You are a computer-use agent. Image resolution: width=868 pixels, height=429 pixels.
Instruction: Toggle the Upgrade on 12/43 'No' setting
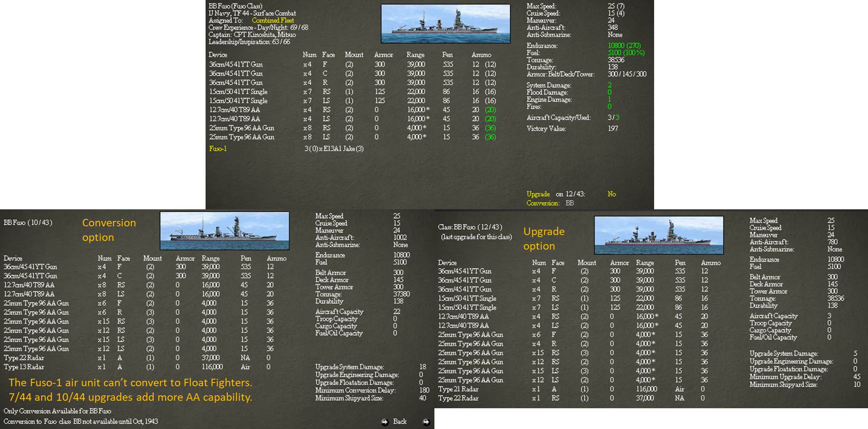pyautogui.click(x=612, y=194)
